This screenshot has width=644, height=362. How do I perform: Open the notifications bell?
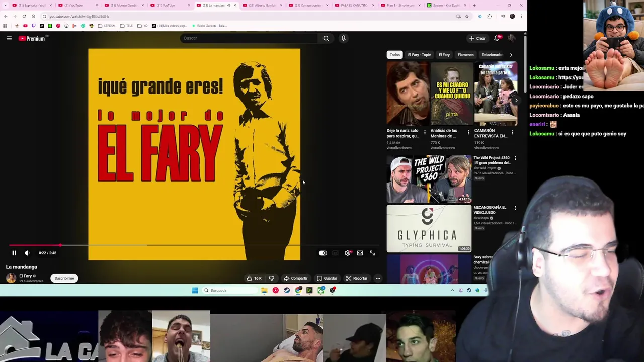(497, 38)
